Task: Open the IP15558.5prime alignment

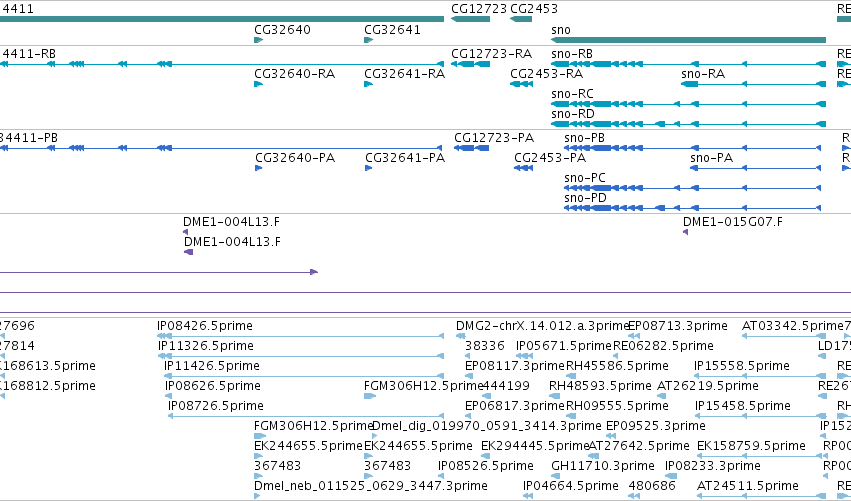Action: [760, 376]
